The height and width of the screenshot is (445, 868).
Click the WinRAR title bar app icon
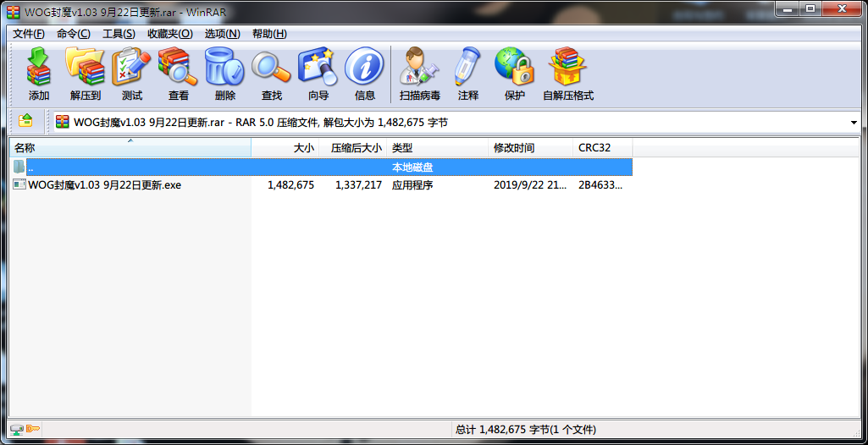tap(14, 11)
